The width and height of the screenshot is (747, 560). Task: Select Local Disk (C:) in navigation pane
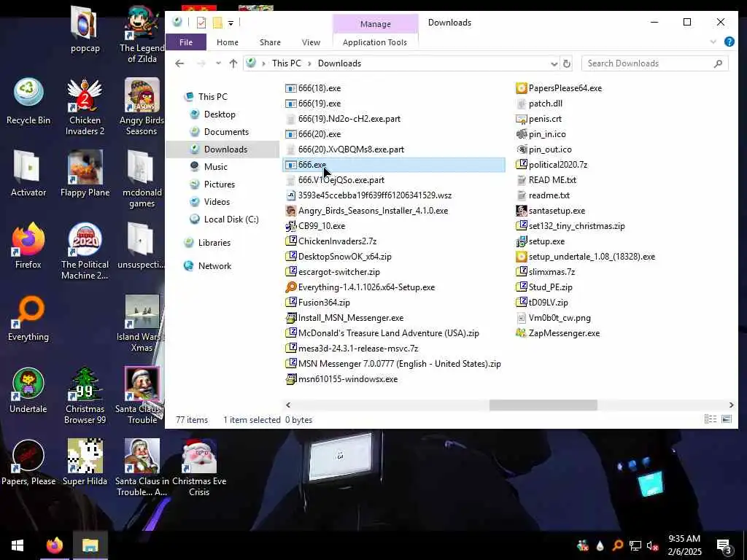coord(231,219)
